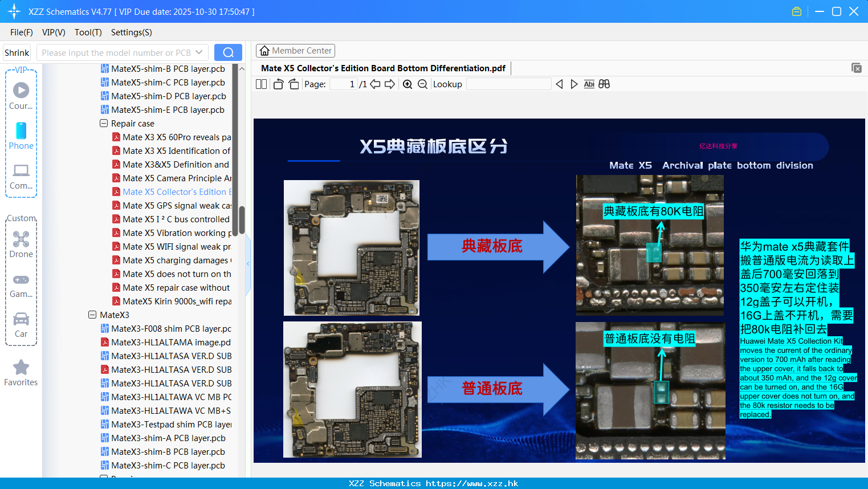Select the Mate X5 Collector's Edition document tab

tap(383, 68)
